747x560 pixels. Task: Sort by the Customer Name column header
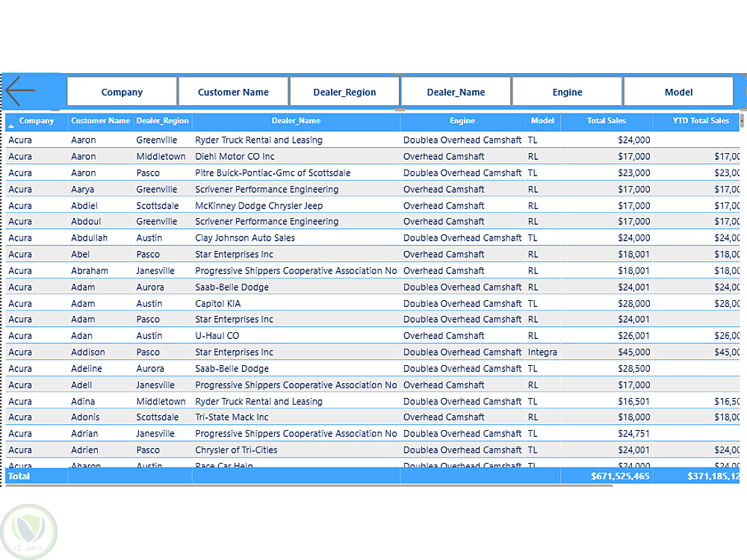pos(101,121)
